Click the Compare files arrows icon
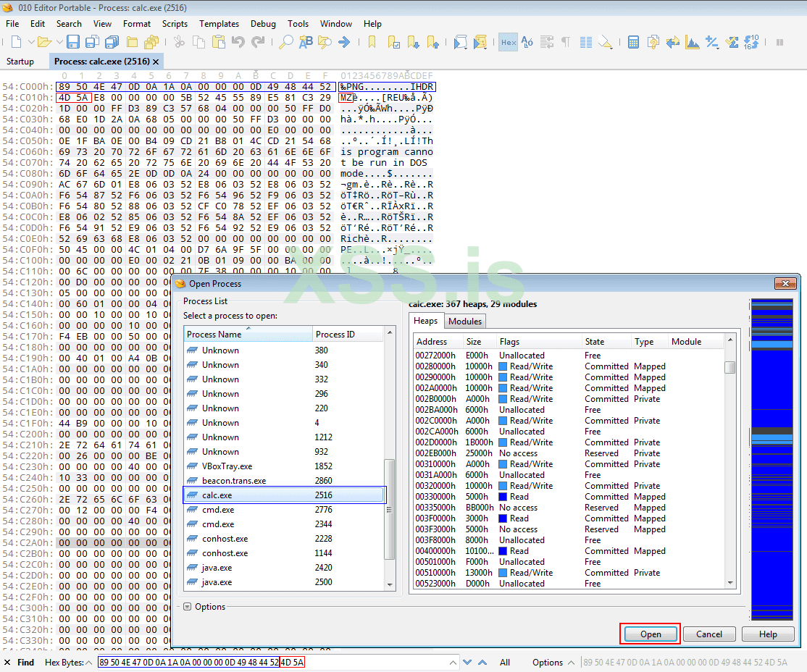Image resolution: width=807 pixels, height=672 pixels. [673, 42]
